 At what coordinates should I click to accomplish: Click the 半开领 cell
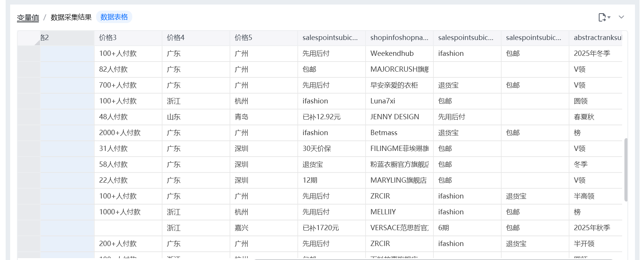[x=596, y=244]
